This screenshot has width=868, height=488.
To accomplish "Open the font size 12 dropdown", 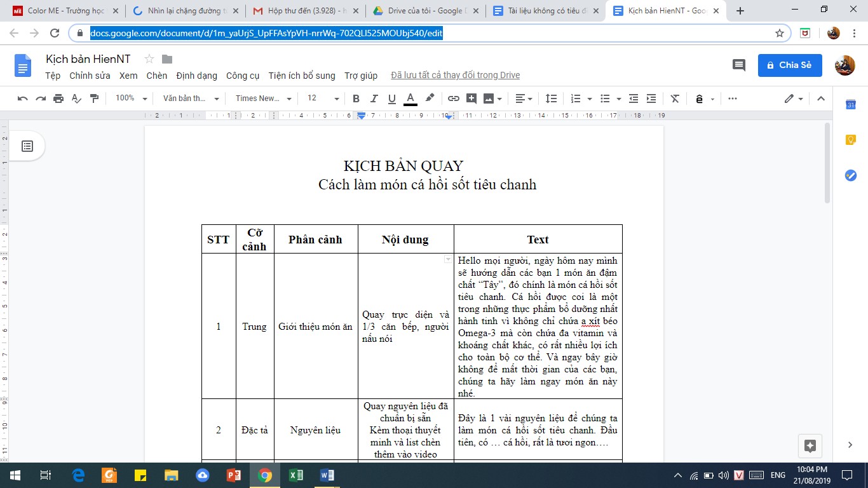I will (323, 98).
